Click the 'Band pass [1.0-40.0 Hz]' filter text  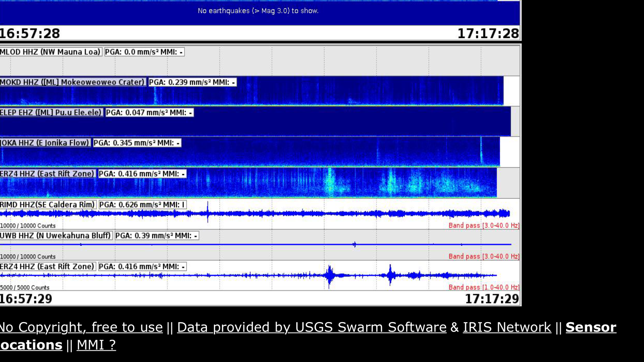click(484, 287)
